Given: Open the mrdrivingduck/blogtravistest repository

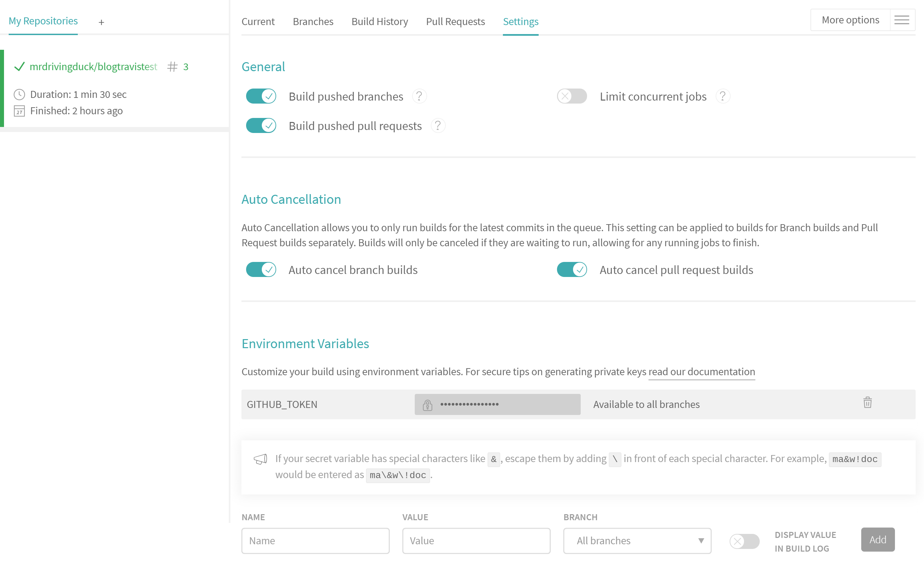Looking at the screenshot, I should [x=93, y=66].
